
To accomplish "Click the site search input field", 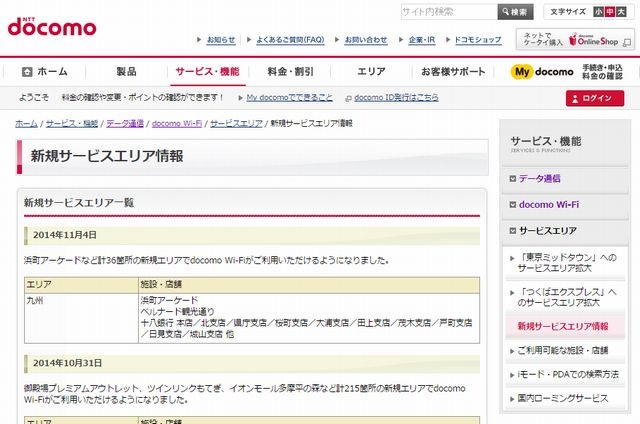I will pyautogui.click(x=449, y=12).
